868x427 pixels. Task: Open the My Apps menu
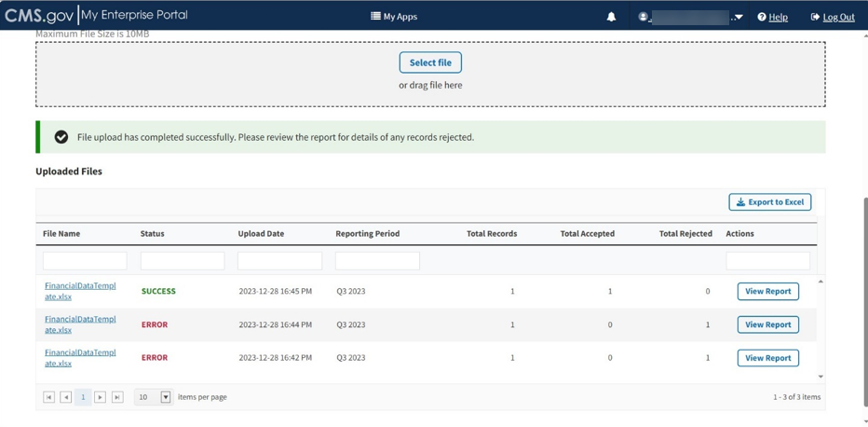coord(394,17)
